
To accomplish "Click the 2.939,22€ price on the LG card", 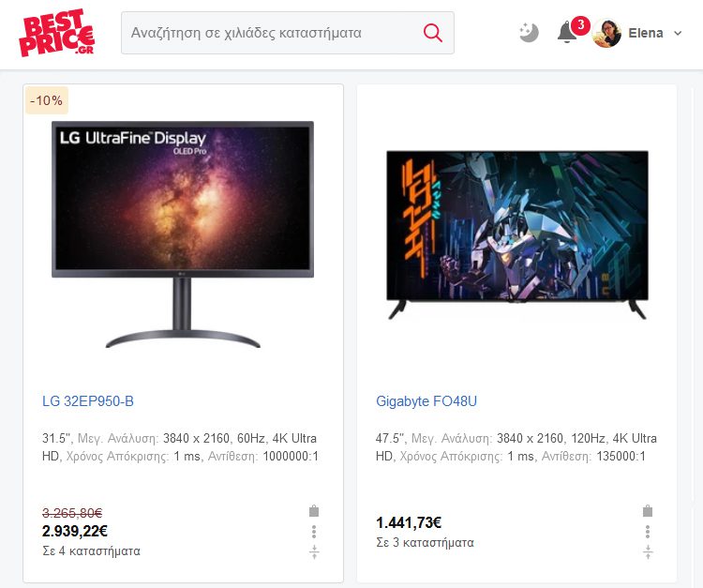I will (x=75, y=531).
